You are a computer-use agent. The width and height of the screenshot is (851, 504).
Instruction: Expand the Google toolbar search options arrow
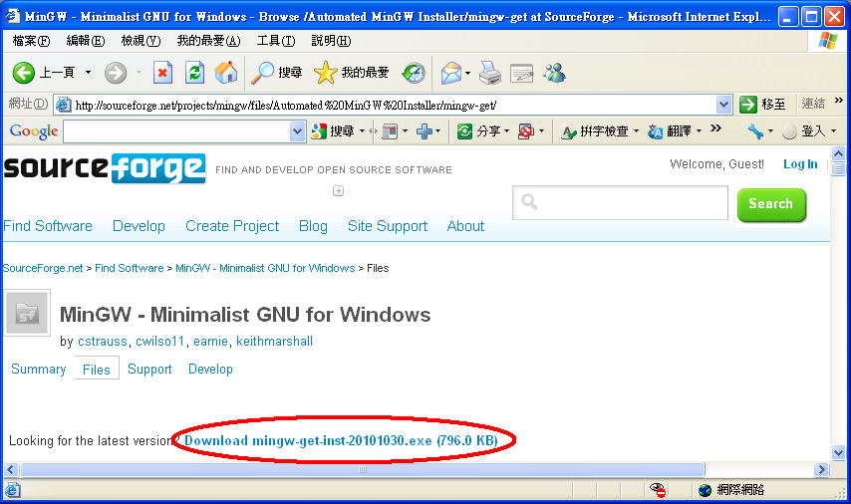pos(362,131)
